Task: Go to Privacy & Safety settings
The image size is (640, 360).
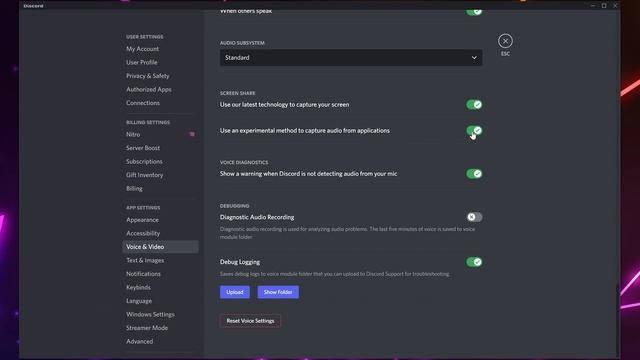Action: click(148, 76)
